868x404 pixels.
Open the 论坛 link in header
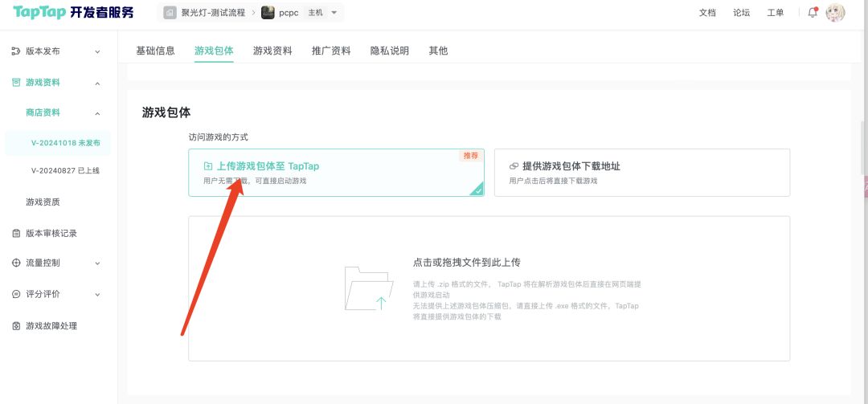(741, 13)
